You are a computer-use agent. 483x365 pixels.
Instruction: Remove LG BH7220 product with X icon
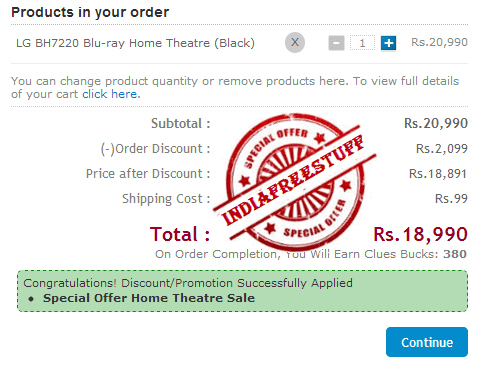295,43
